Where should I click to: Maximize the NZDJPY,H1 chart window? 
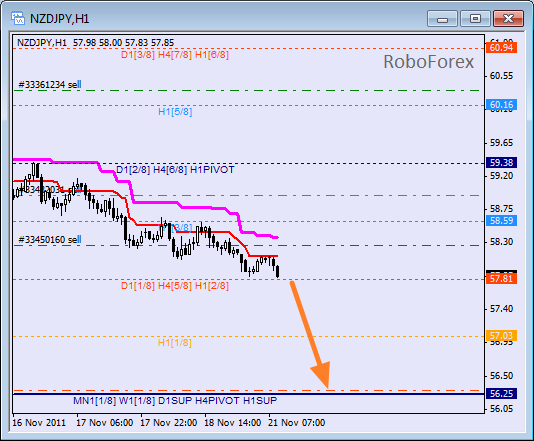point(475,19)
